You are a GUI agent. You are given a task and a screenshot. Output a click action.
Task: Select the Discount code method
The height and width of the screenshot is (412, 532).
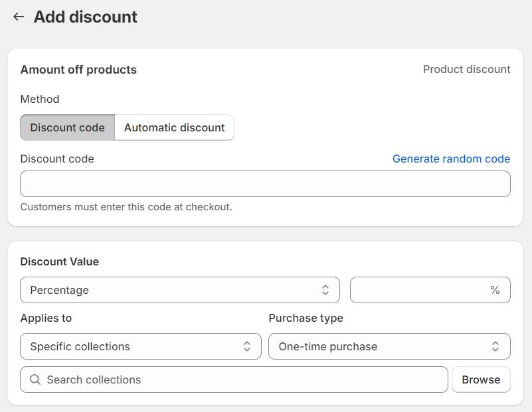click(67, 127)
